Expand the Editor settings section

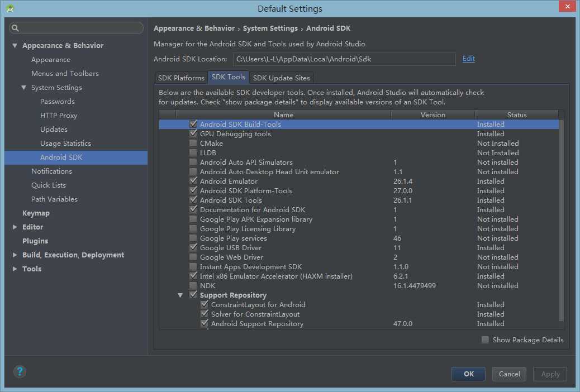(x=15, y=227)
